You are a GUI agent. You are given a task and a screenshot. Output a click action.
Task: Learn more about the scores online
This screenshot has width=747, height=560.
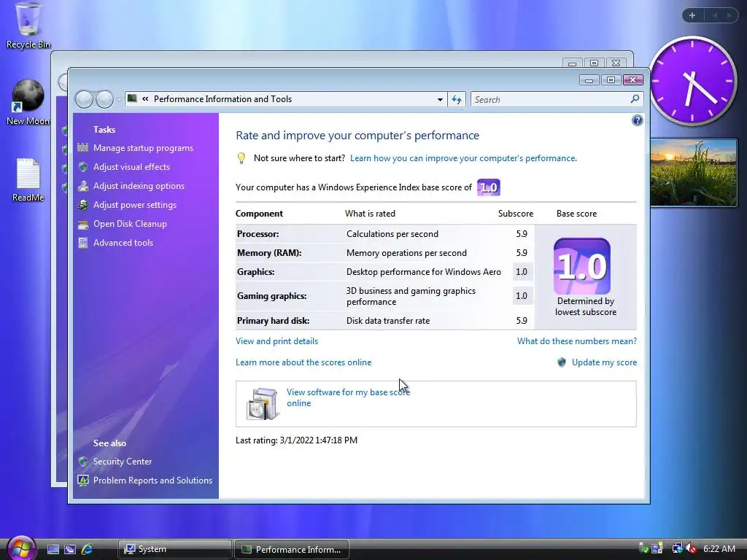[303, 362]
